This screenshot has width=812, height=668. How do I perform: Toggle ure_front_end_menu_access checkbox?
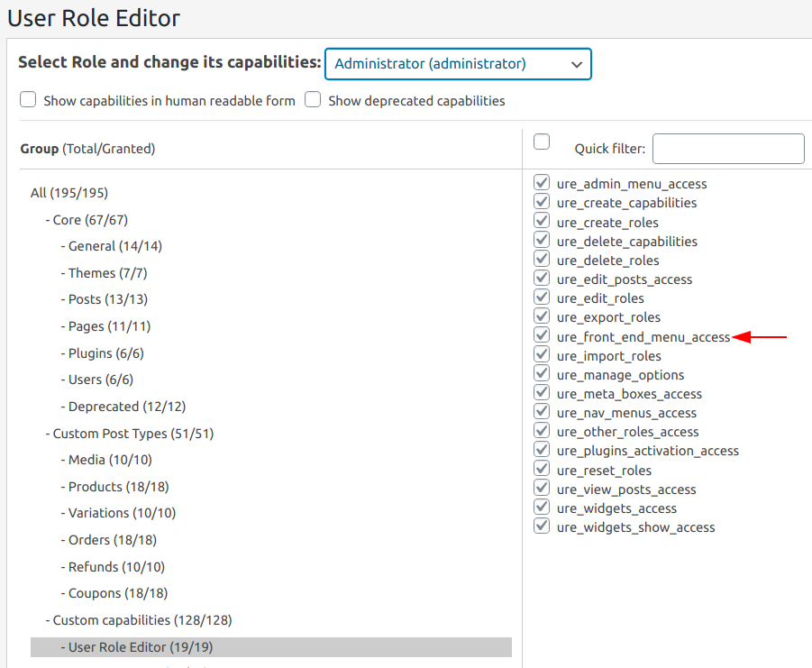click(x=542, y=335)
